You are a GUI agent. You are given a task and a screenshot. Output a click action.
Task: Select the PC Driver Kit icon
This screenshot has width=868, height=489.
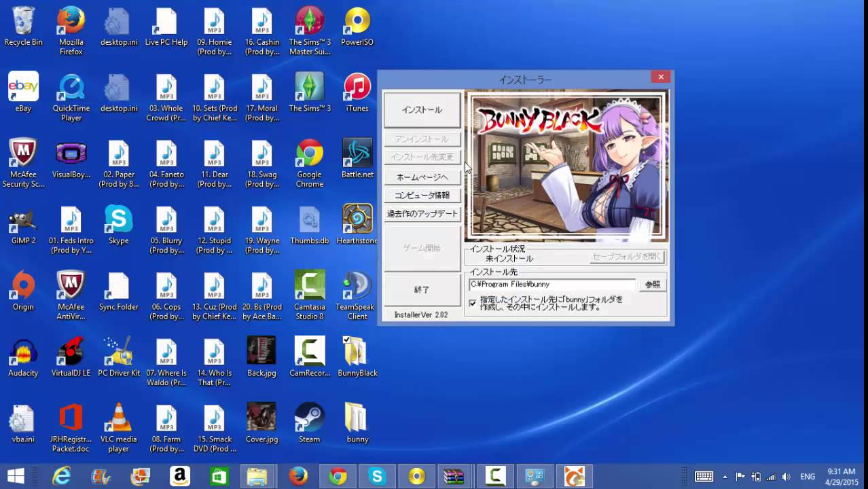118,357
